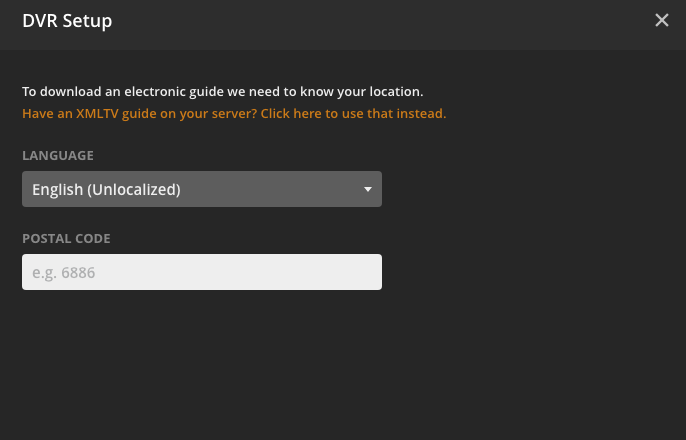
Task: Open the Language dropdown
Action: (x=201, y=189)
